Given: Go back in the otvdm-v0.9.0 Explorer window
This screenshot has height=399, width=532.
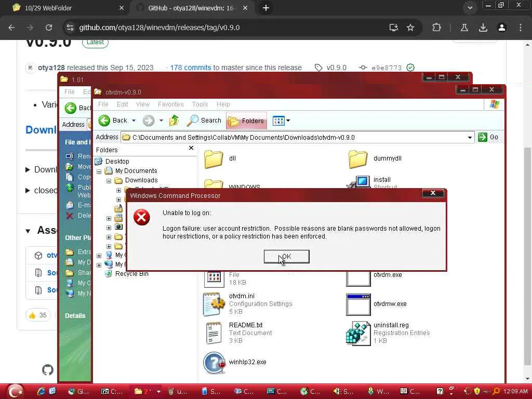Looking at the screenshot, I should pyautogui.click(x=113, y=121).
